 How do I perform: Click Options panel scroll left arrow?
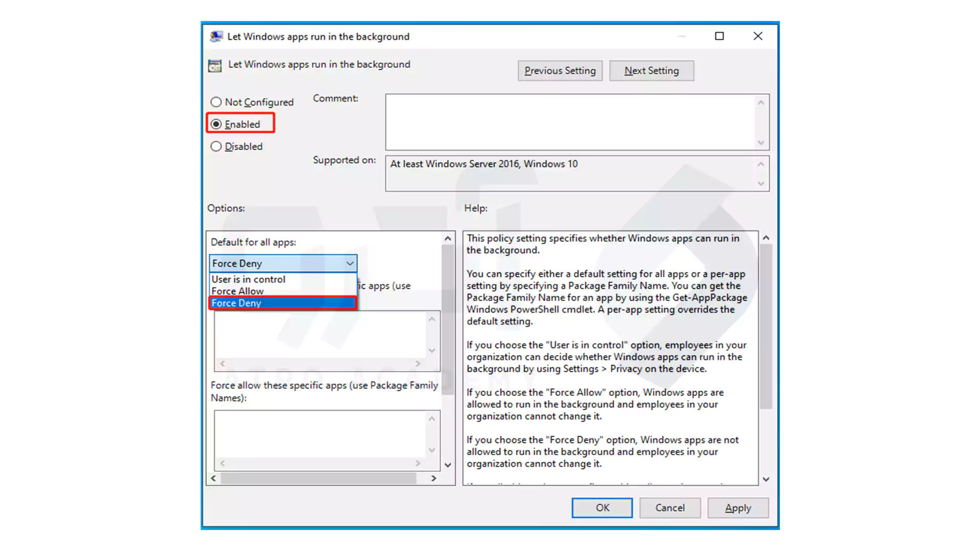pos(213,478)
